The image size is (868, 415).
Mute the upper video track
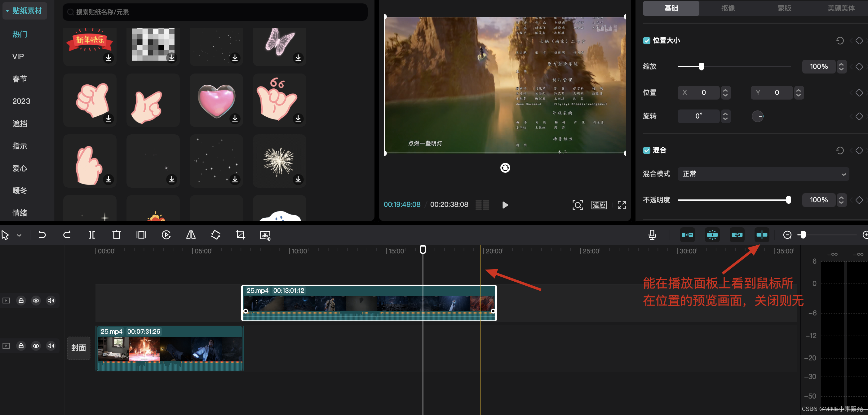click(x=51, y=300)
